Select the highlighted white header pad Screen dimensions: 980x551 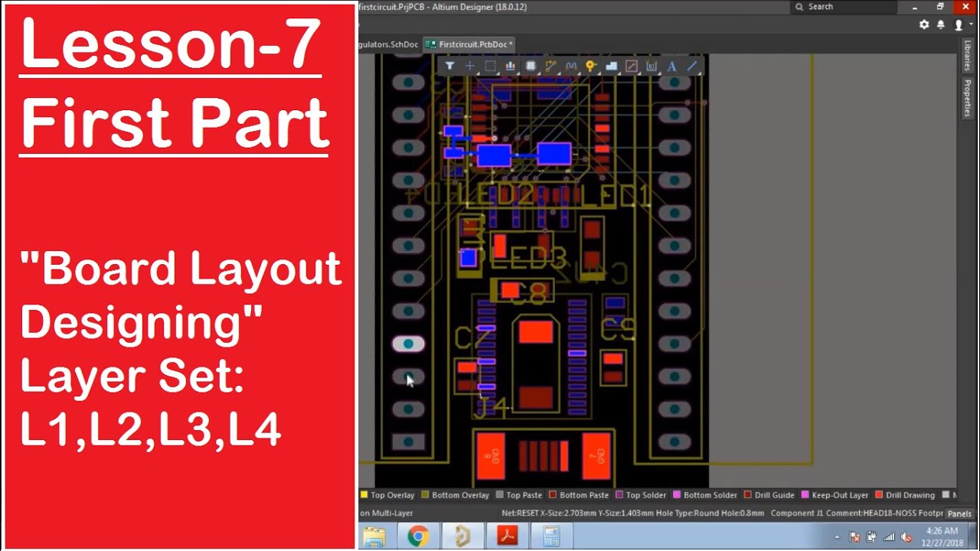coord(408,344)
